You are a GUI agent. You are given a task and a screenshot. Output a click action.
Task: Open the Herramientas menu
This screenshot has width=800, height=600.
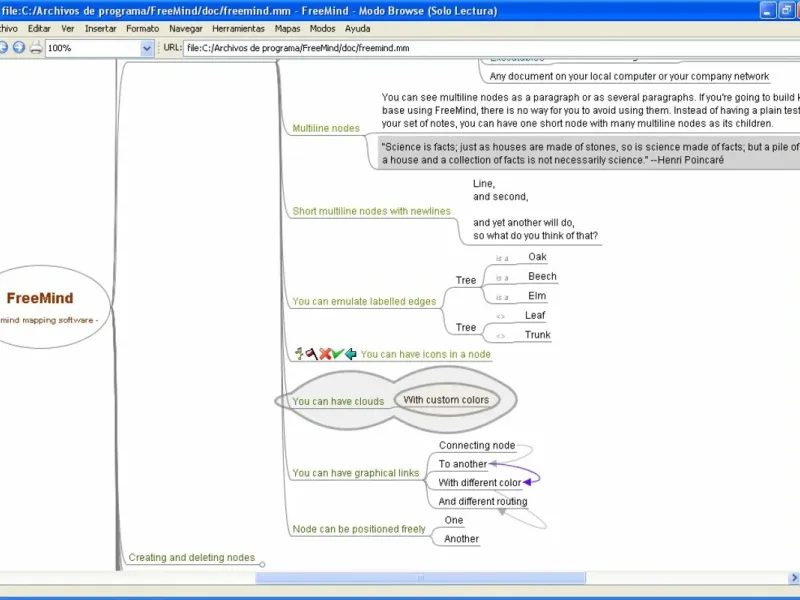click(x=238, y=29)
